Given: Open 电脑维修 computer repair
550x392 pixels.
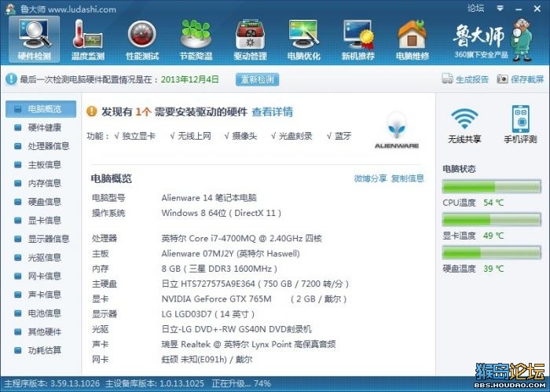Looking at the screenshot, I should point(412,39).
